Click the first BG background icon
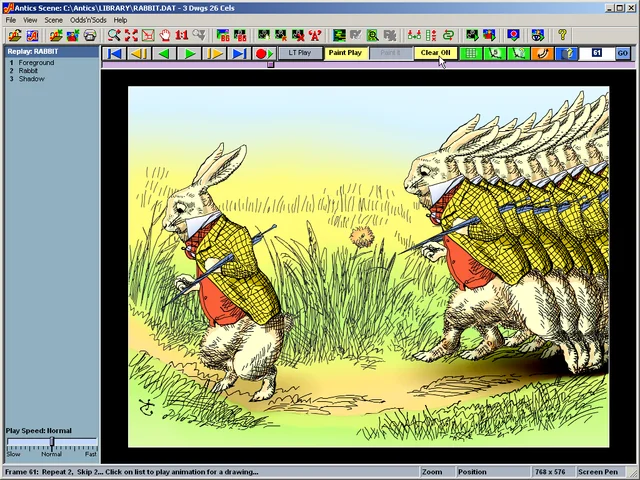Screen dimensions: 640x480 (223, 36)
